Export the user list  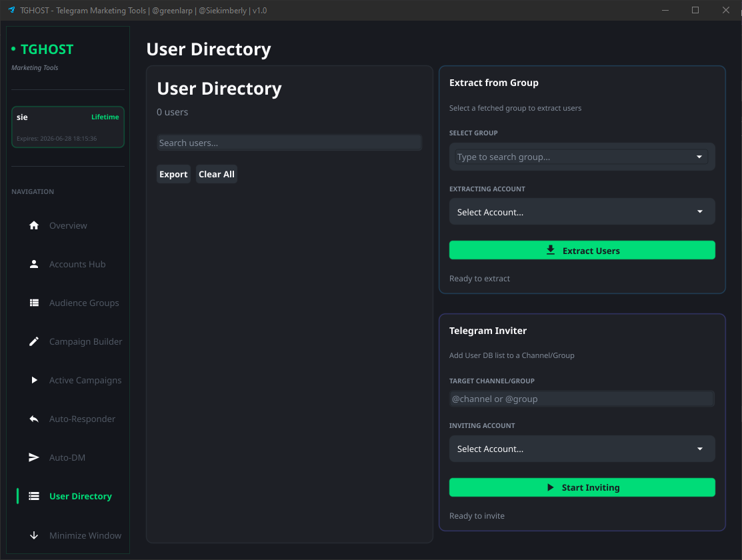pyautogui.click(x=173, y=174)
